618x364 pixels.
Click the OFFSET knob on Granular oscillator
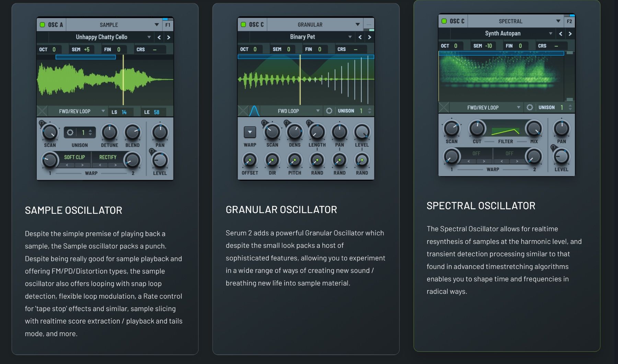tap(250, 160)
